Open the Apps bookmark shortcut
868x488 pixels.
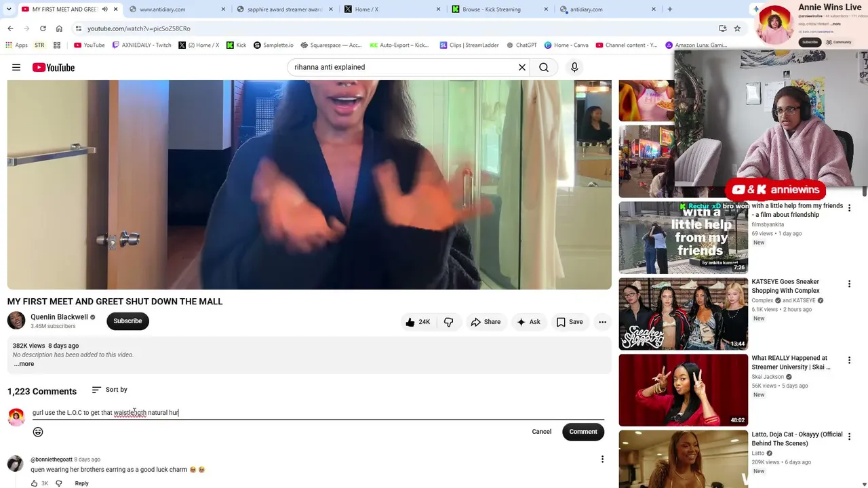[17, 45]
